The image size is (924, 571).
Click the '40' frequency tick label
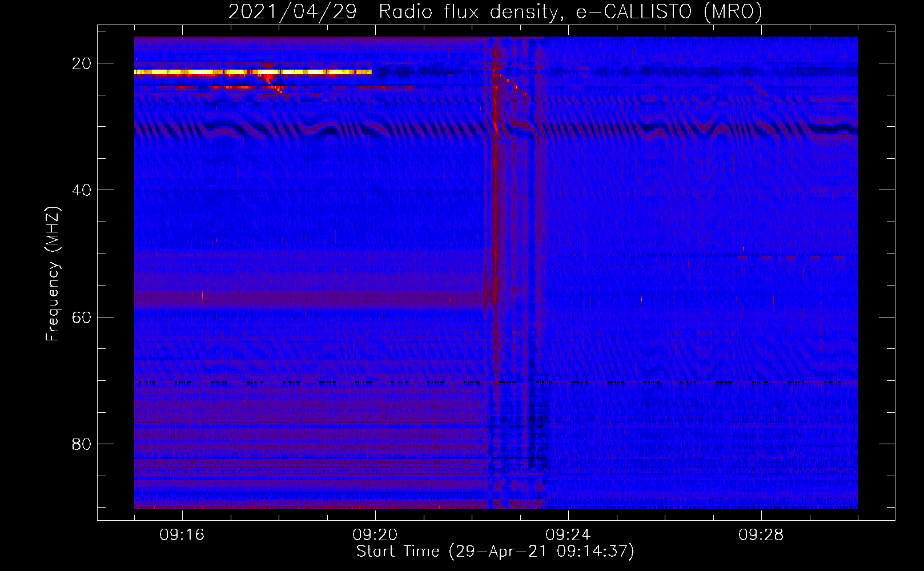point(82,190)
